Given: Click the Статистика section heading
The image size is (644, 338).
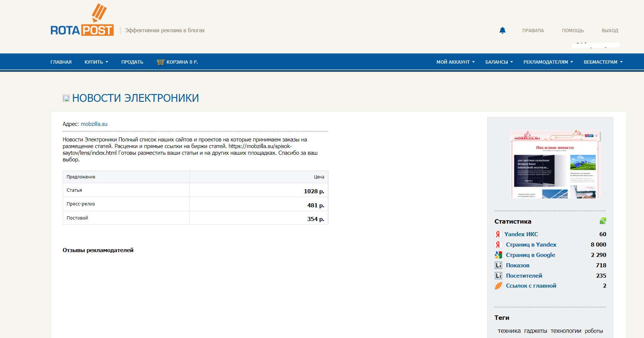Looking at the screenshot, I should tap(513, 221).
